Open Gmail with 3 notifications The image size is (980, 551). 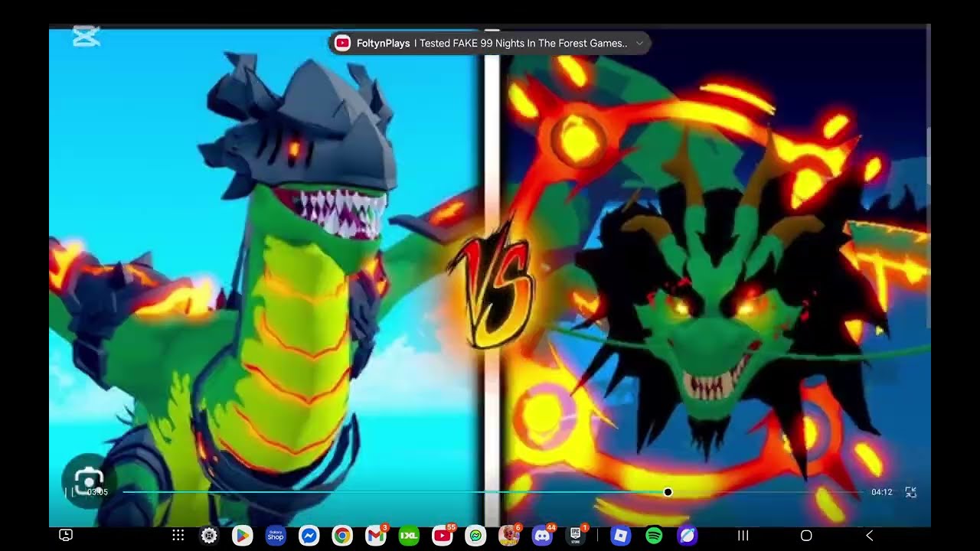click(x=376, y=536)
